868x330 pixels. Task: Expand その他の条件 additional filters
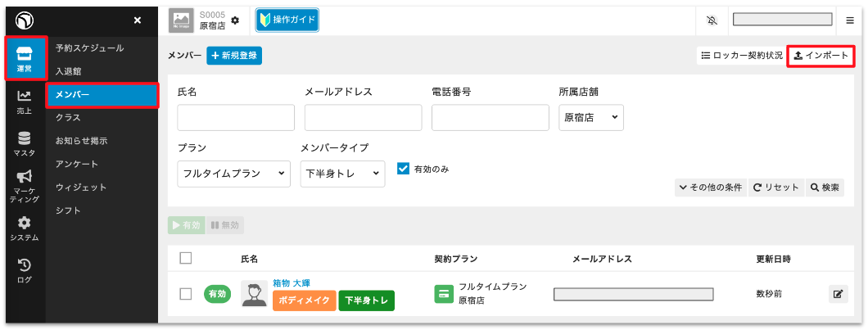[x=710, y=188]
